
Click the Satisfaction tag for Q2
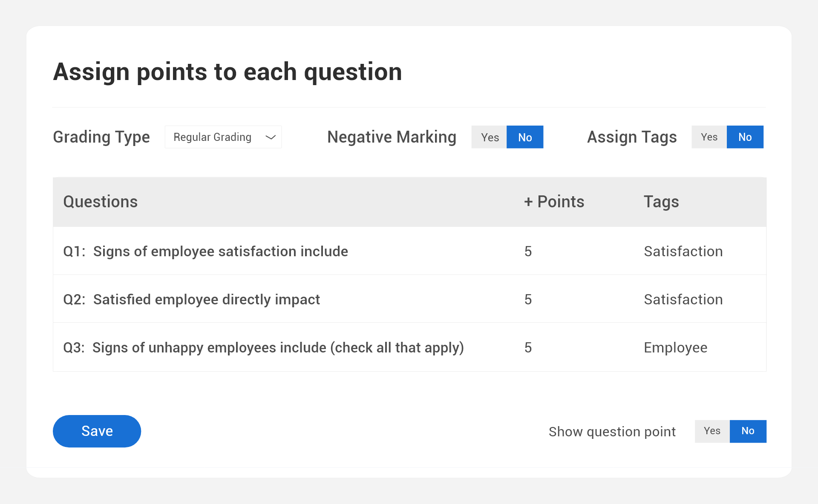point(683,300)
